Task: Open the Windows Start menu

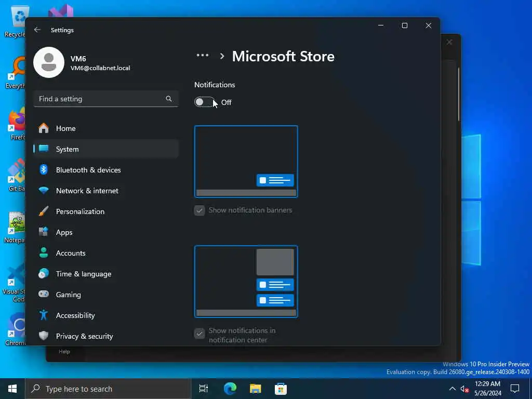Action: point(12,389)
